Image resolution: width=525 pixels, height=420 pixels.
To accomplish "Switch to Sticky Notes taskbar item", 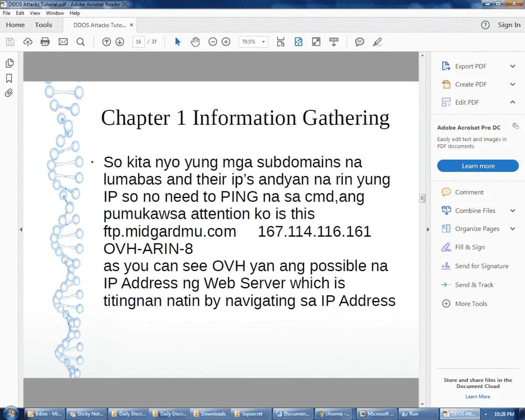I will point(86,413).
